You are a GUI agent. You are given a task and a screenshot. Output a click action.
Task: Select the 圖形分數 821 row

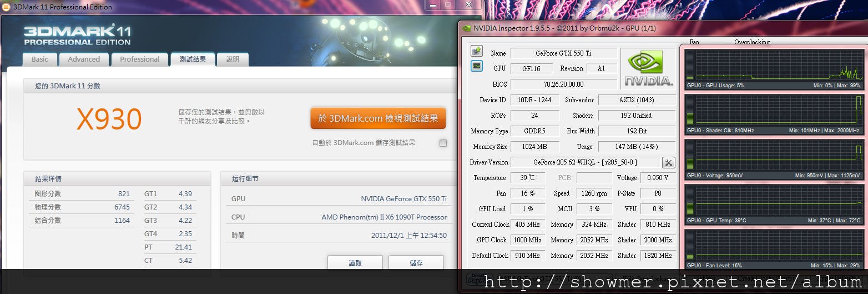point(82,194)
